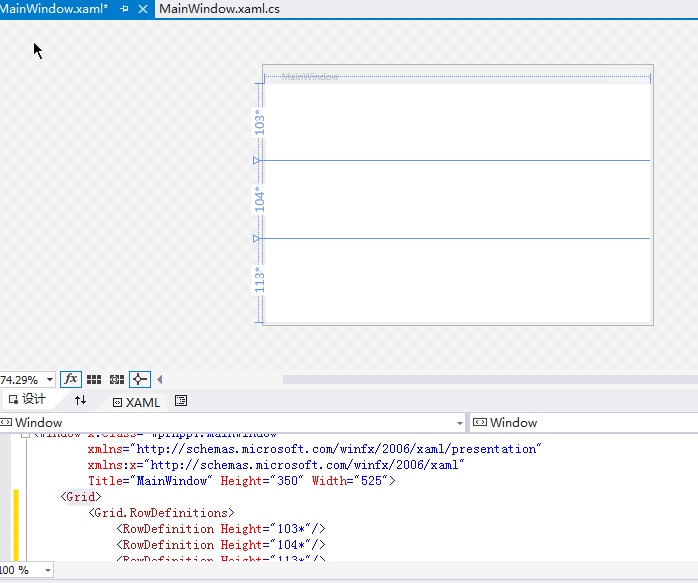Click the pane layout icon beside XAML
Viewport: 698px width, 583px height.
tap(181, 401)
